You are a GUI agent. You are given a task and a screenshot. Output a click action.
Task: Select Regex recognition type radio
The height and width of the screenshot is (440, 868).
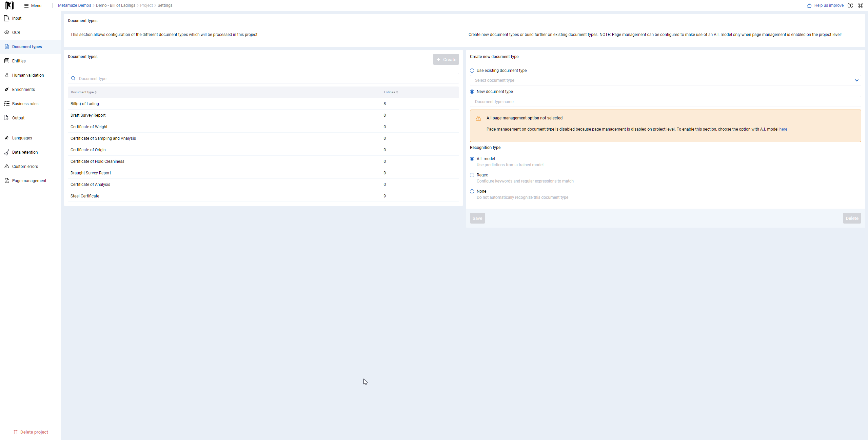(472, 175)
